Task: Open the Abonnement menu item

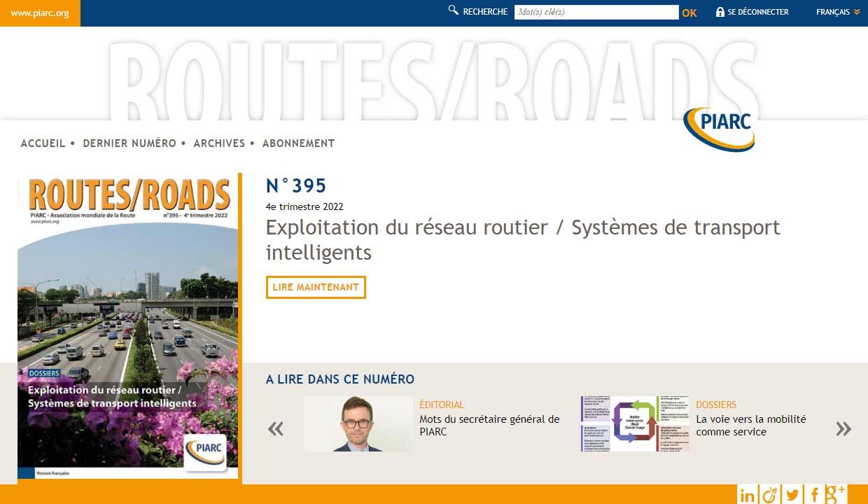Action: 298,143
